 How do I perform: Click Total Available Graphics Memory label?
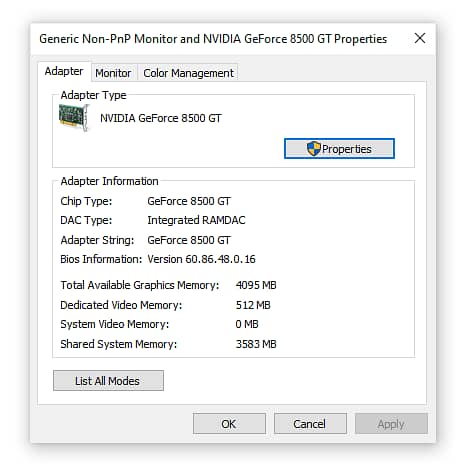tap(140, 285)
